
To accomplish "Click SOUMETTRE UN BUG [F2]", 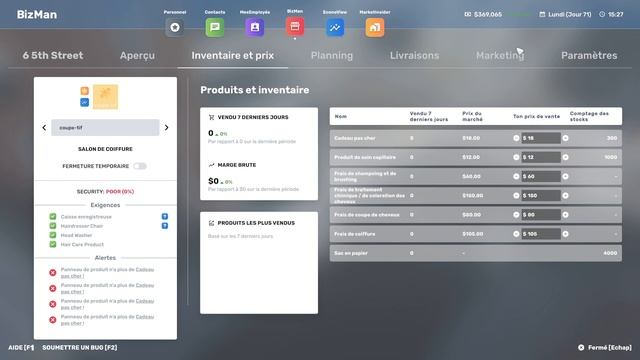I will pyautogui.click(x=80, y=348).
